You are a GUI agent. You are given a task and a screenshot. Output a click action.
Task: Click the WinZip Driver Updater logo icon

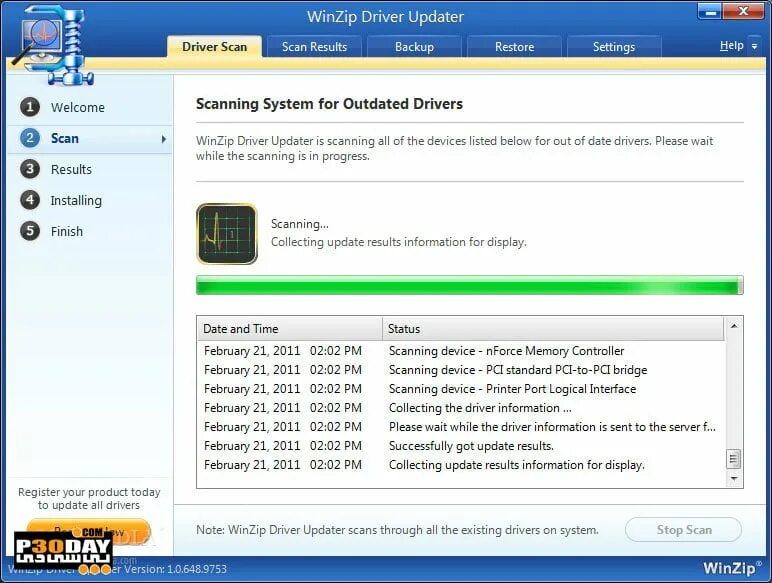coord(53,44)
